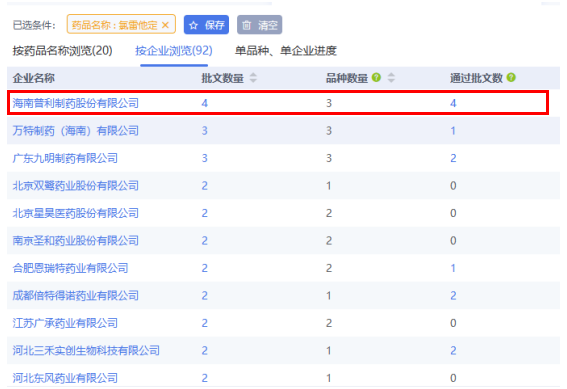Remove the 药品名称:氯雷他定 filter tag

pos(165,25)
